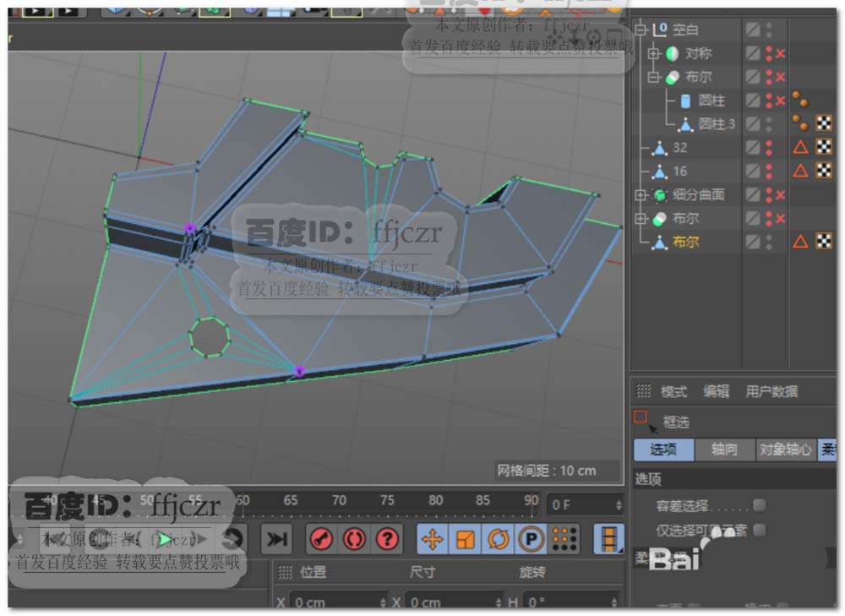The height and width of the screenshot is (616, 845).
Task: Toggle parameter keyframe P icon
Action: 531,538
